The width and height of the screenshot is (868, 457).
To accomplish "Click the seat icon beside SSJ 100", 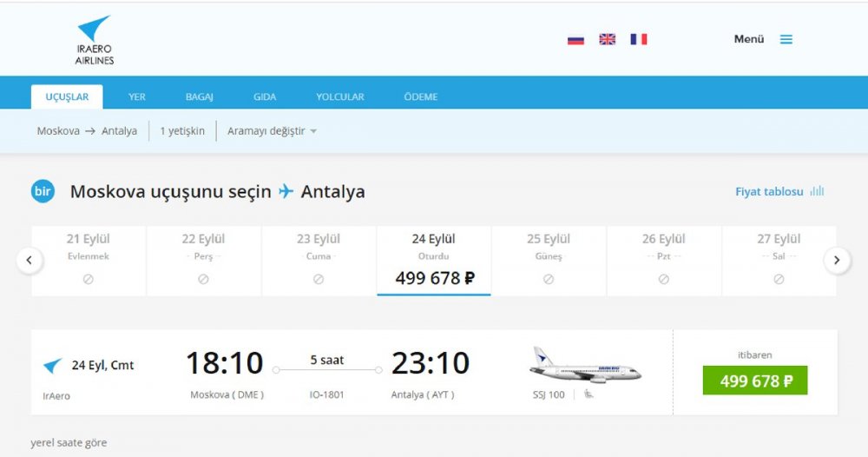I will (589, 394).
